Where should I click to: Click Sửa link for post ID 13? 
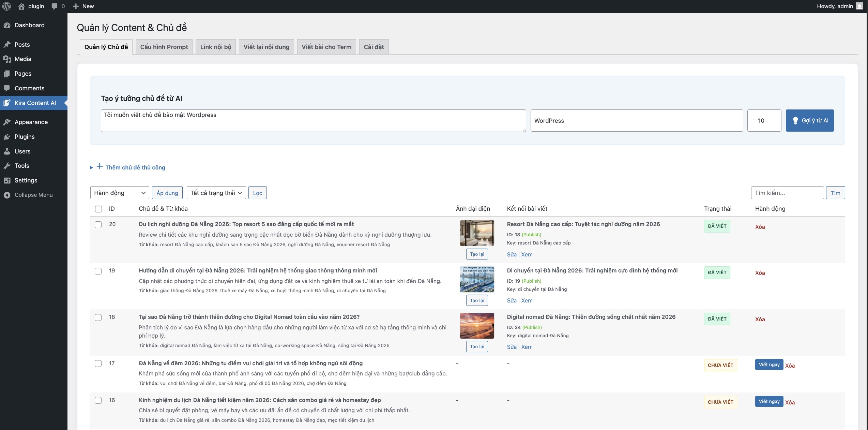point(512,254)
